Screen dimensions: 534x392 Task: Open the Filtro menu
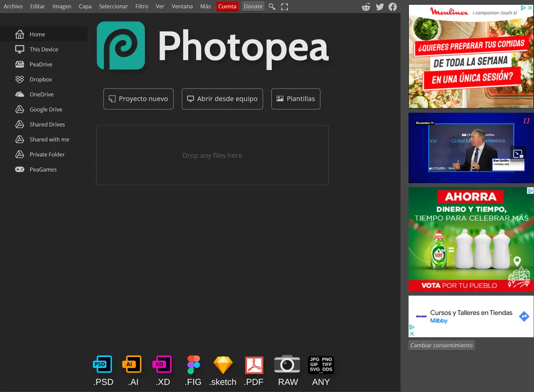(142, 6)
